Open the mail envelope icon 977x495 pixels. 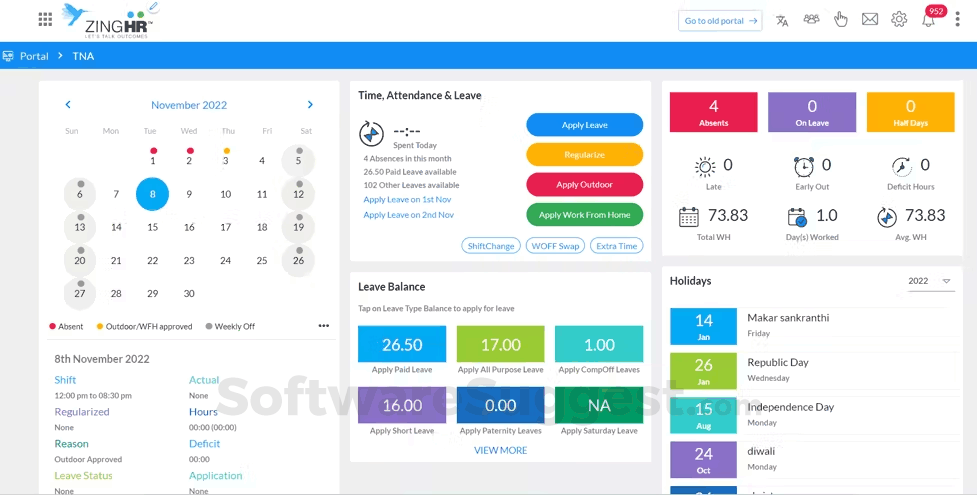870,20
